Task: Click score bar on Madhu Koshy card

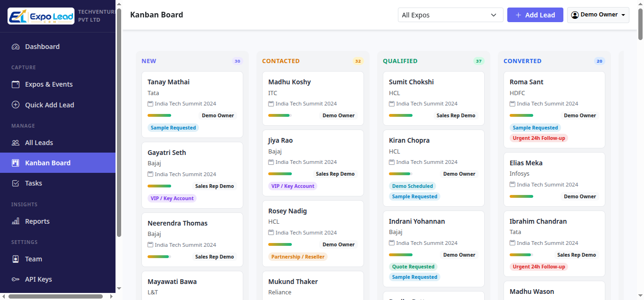Action: click(x=280, y=115)
